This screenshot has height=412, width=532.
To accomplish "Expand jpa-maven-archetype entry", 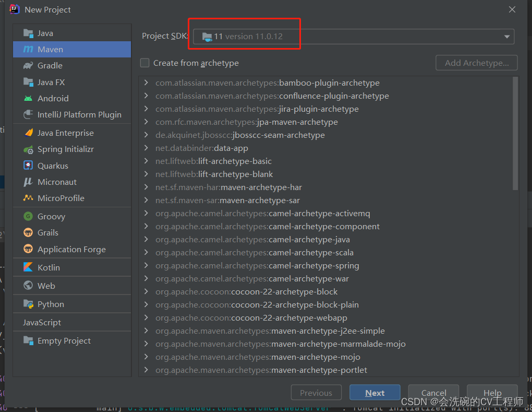I will coord(146,122).
